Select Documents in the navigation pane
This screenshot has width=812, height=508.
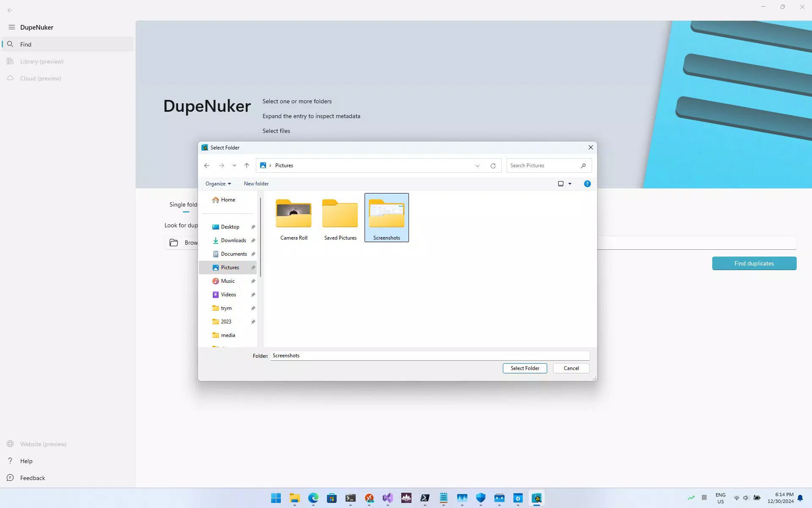(228, 254)
